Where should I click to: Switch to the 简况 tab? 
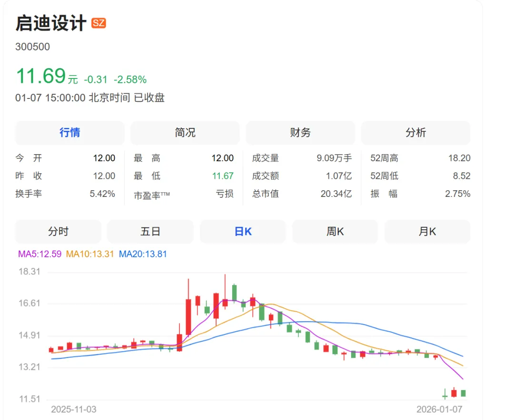pos(185,133)
